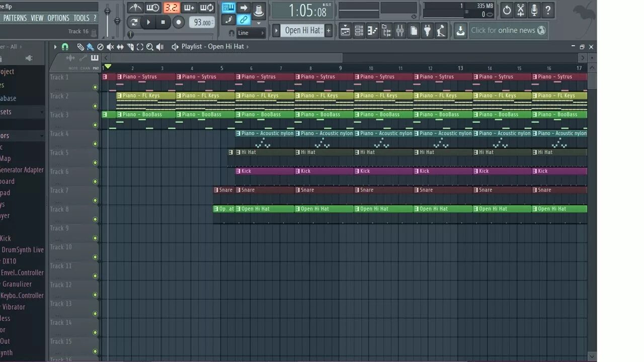Open the OPTIONS menu
The image size is (644, 362).
click(x=58, y=18)
